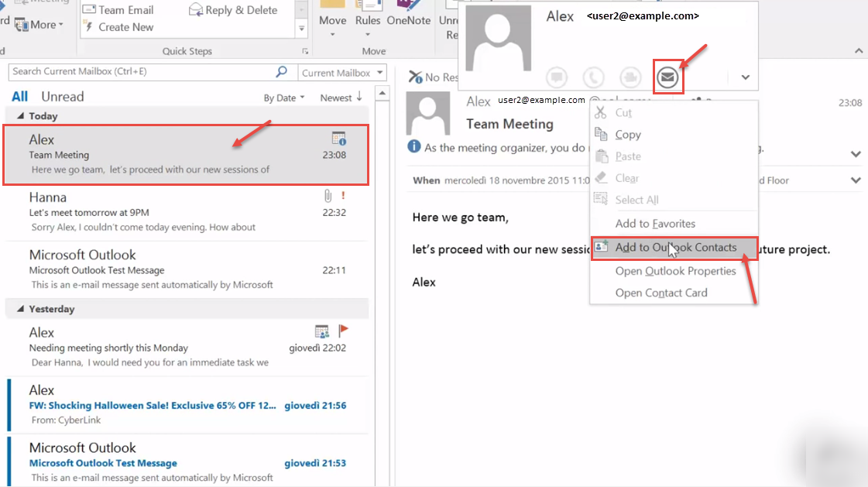Click the meeting calendar icon on Alex Team Meeting email

point(339,139)
